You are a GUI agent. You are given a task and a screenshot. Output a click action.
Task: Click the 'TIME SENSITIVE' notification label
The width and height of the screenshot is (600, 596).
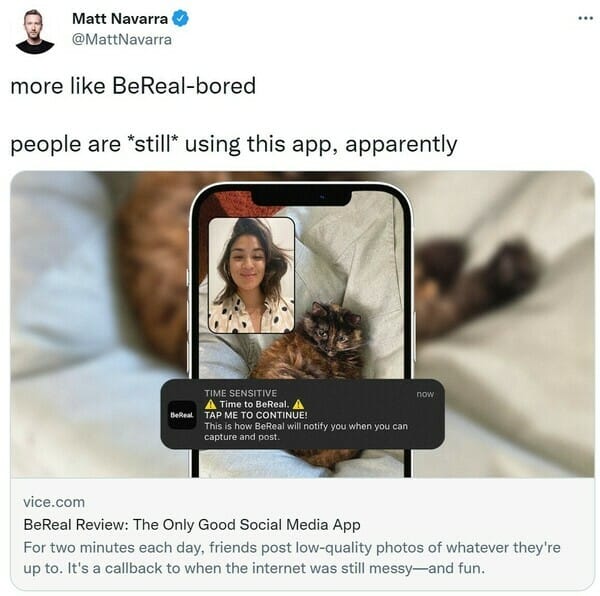240,393
